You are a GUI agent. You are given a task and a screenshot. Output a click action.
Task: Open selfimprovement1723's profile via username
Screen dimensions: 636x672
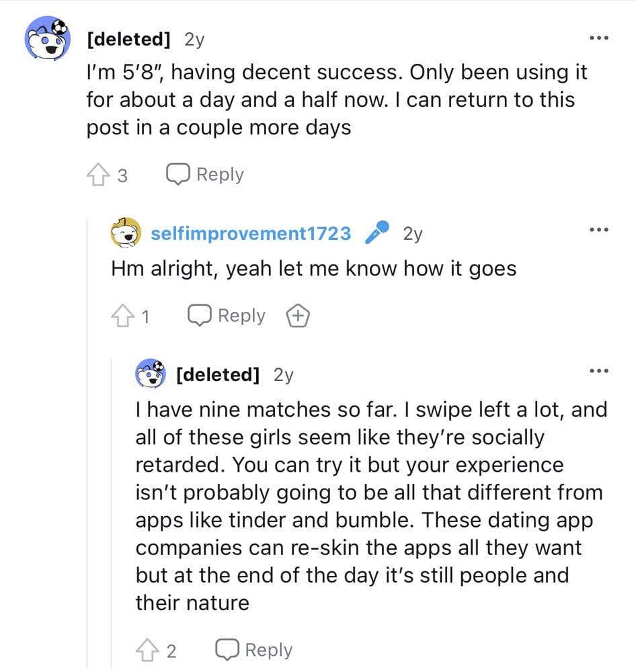pyautogui.click(x=251, y=234)
